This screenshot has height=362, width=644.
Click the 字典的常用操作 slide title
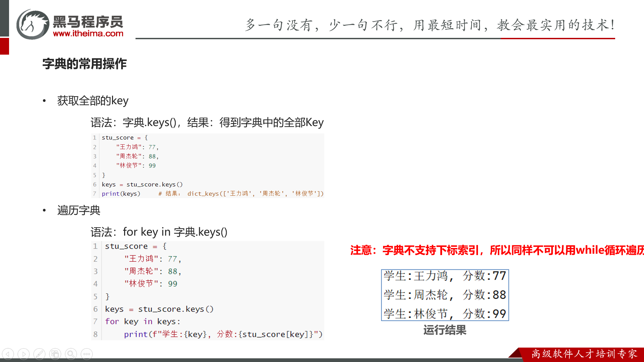pos(84,64)
